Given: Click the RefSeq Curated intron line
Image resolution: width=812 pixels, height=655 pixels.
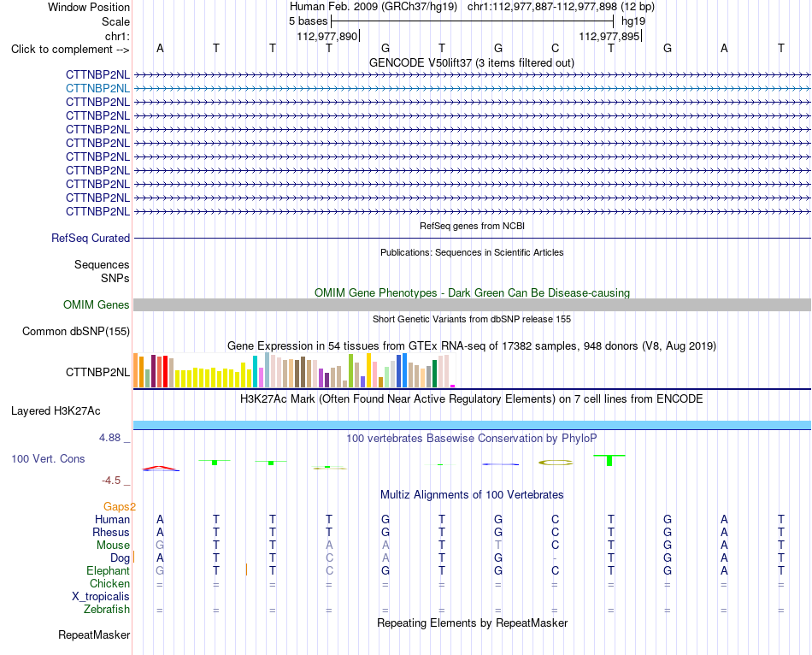Looking at the screenshot, I should point(472,238).
